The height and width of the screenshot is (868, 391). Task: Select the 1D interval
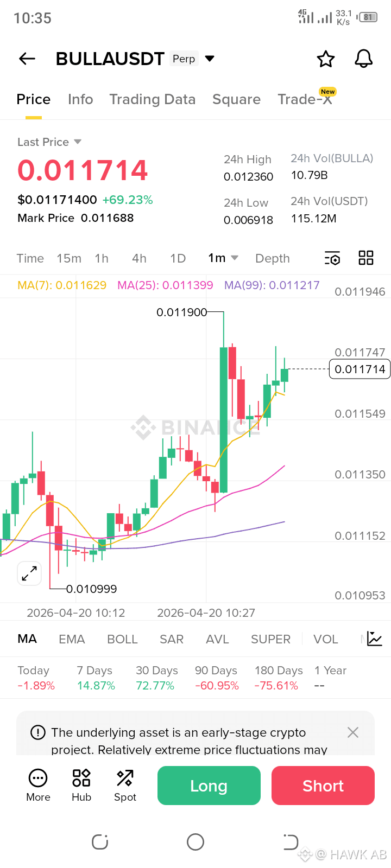point(178,258)
